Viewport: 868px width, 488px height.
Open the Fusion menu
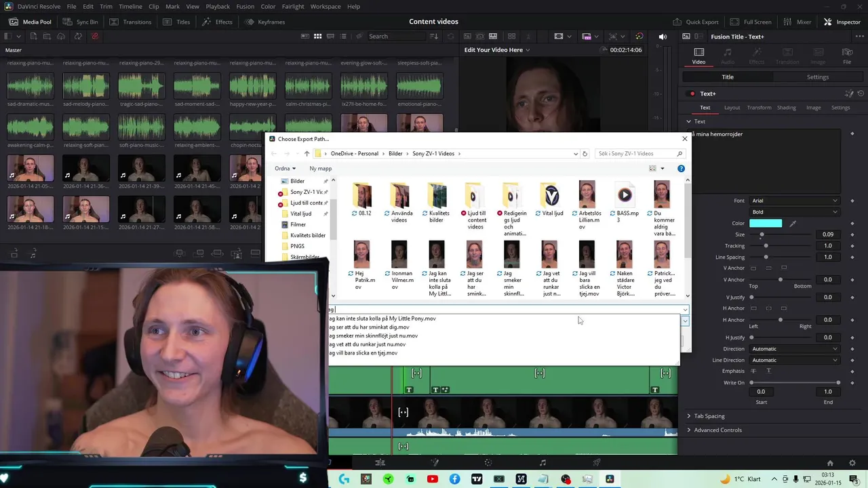[x=245, y=6]
